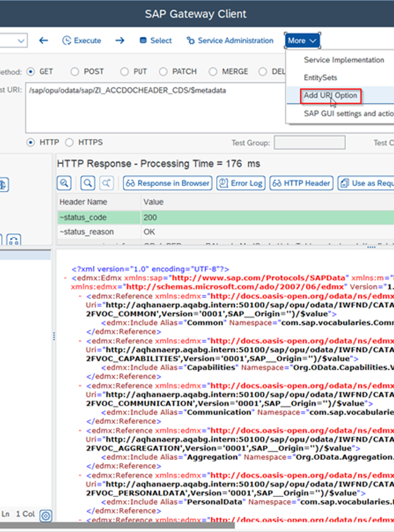The height and width of the screenshot is (532, 394).
Task: Open the Error Log
Action: pos(241,183)
